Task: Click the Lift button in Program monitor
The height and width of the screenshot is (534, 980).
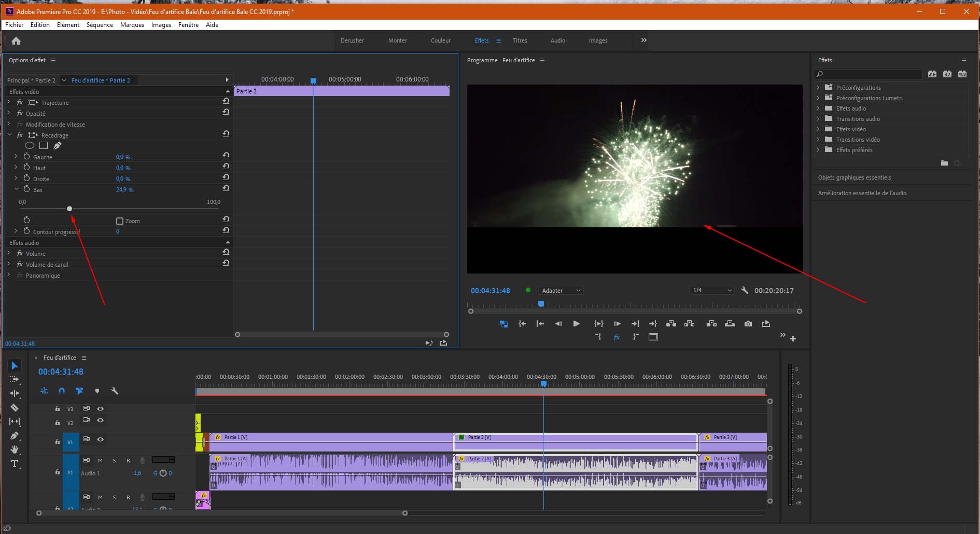Action: tap(671, 323)
